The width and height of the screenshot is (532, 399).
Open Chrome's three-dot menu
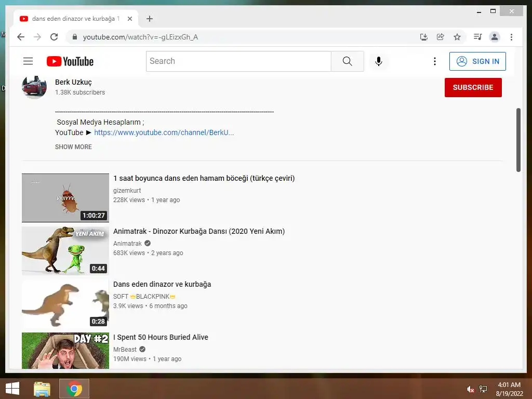click(x=511, y=37)
